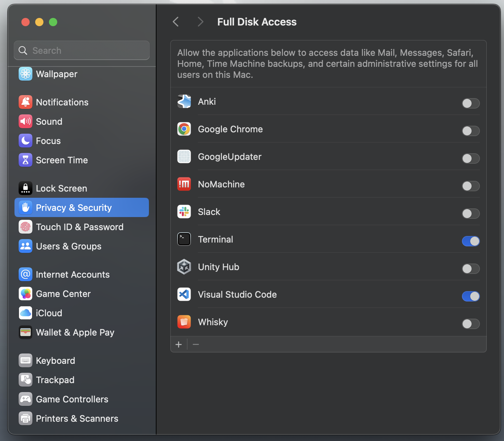504x441 pixels.
Task: Enable Full Disk Access for Anki
Action: click(471, 103)
